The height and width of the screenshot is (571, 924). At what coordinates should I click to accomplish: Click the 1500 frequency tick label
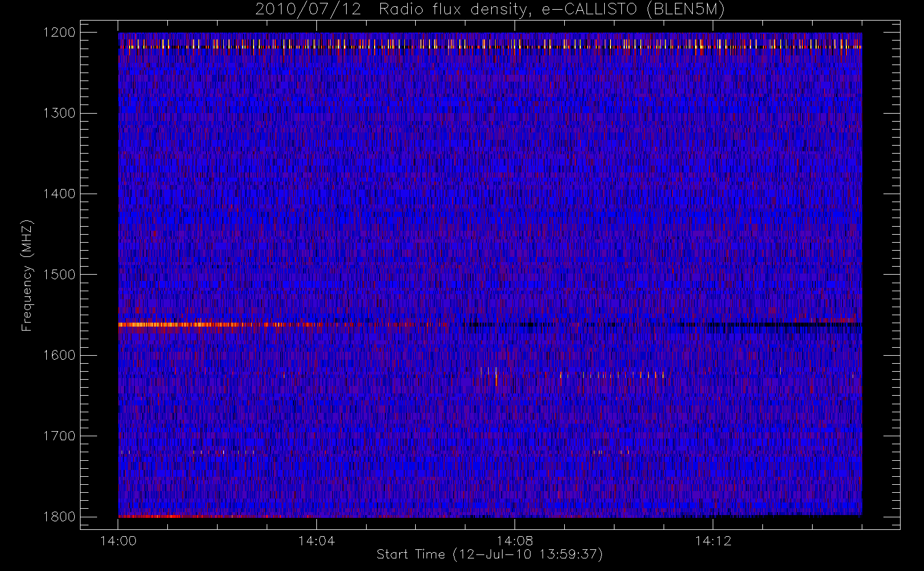click(x=59, y=275)
